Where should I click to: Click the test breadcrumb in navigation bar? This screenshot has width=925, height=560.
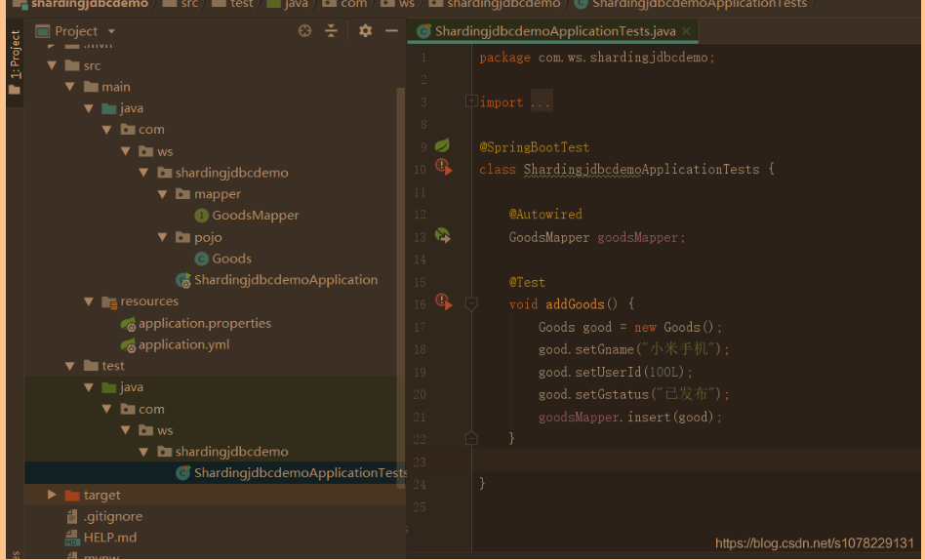click(242, 4)
